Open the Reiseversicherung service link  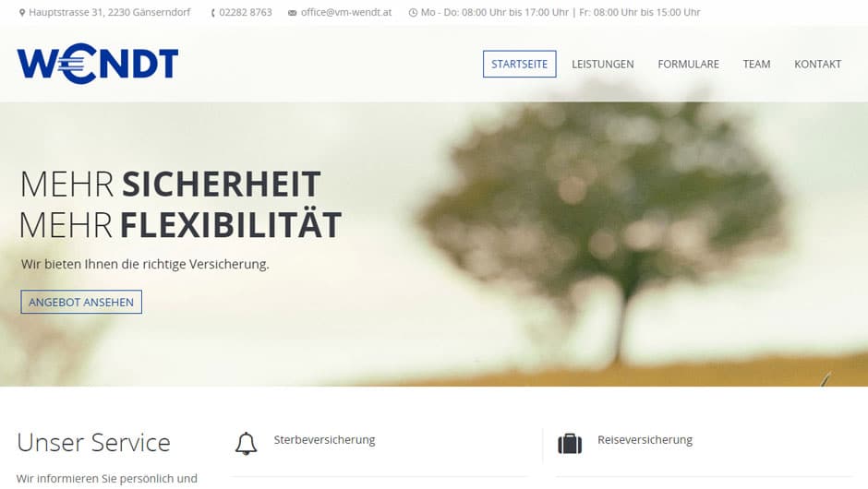click(645, 440)
